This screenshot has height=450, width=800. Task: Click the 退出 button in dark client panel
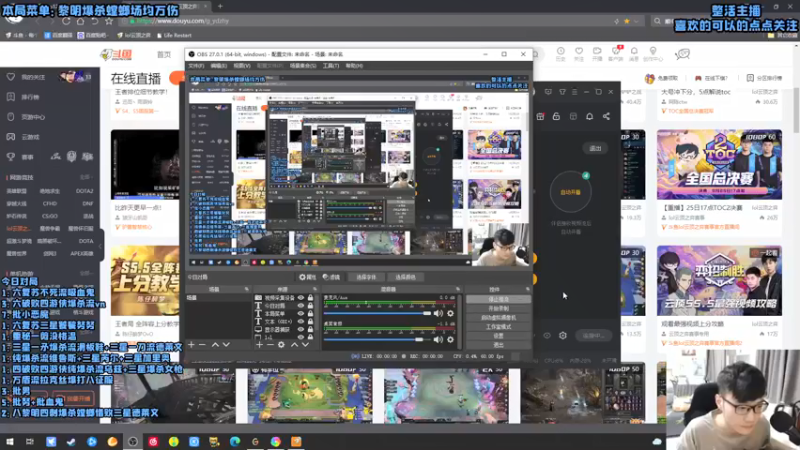(x=595, y=148)
